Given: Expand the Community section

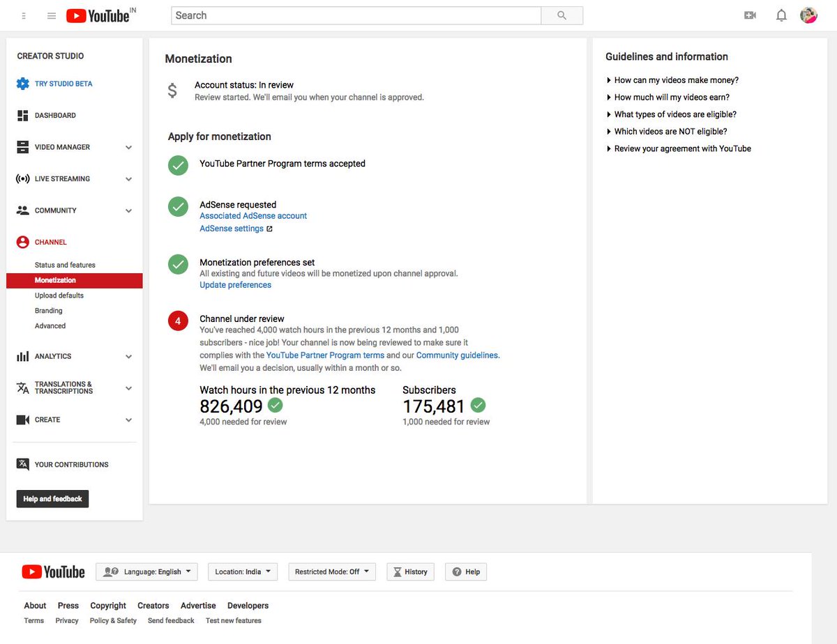Looking at the screenshot, I should click(128, 211).
